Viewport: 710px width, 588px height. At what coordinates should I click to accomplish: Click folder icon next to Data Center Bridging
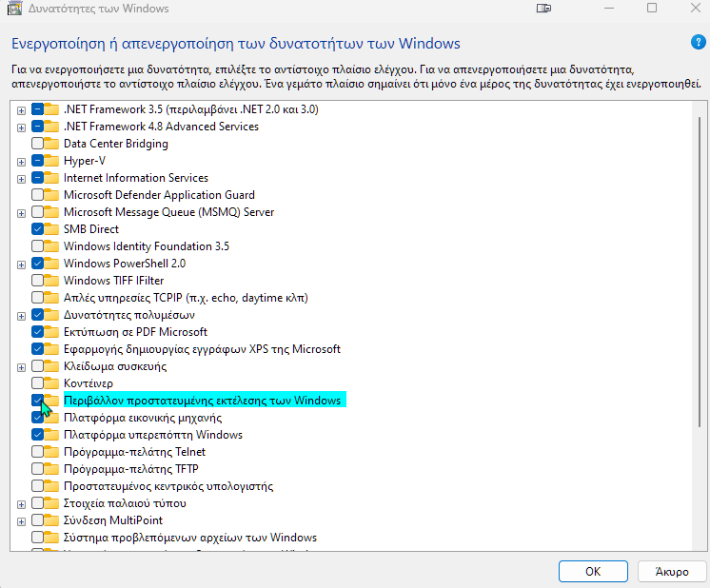pyautogui.click(x=51, y=144)
